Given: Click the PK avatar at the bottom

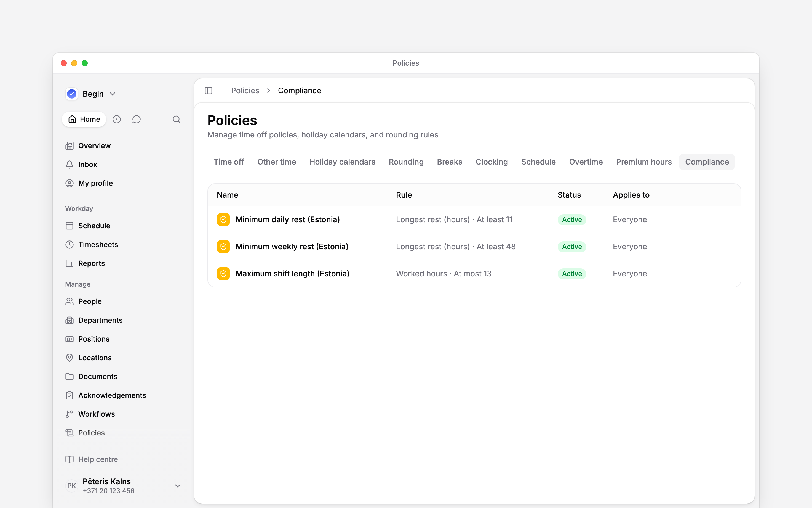Looking at the screenshot, I should [71, 486].
